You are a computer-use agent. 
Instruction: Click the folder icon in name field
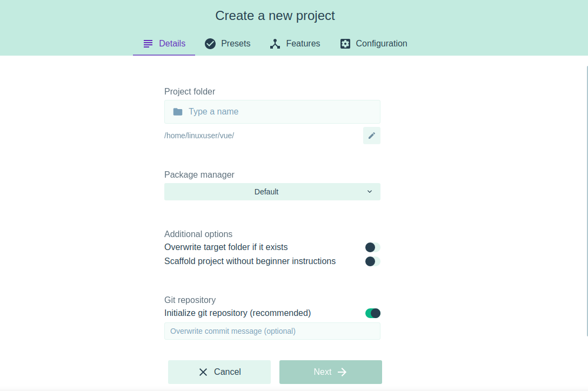click(178, 112)
